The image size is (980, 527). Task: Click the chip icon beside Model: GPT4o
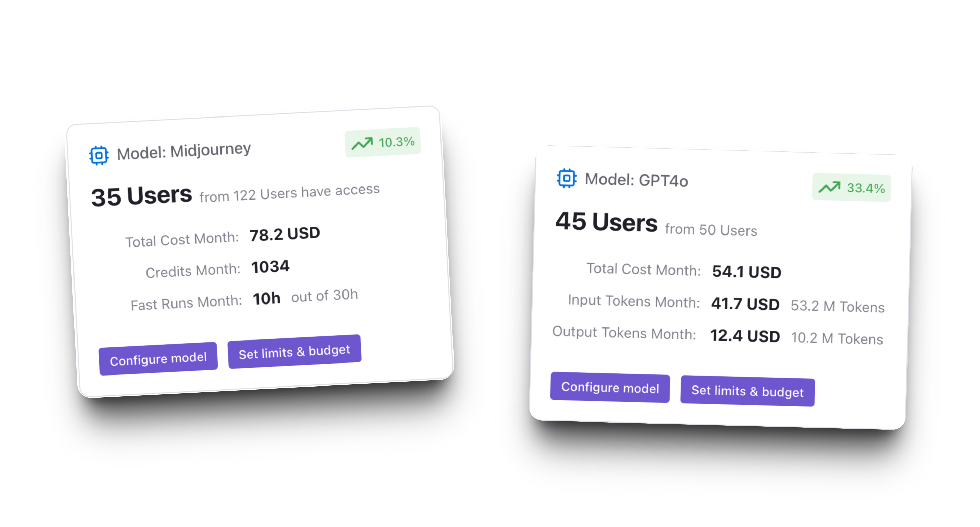(x=567, y=178)
